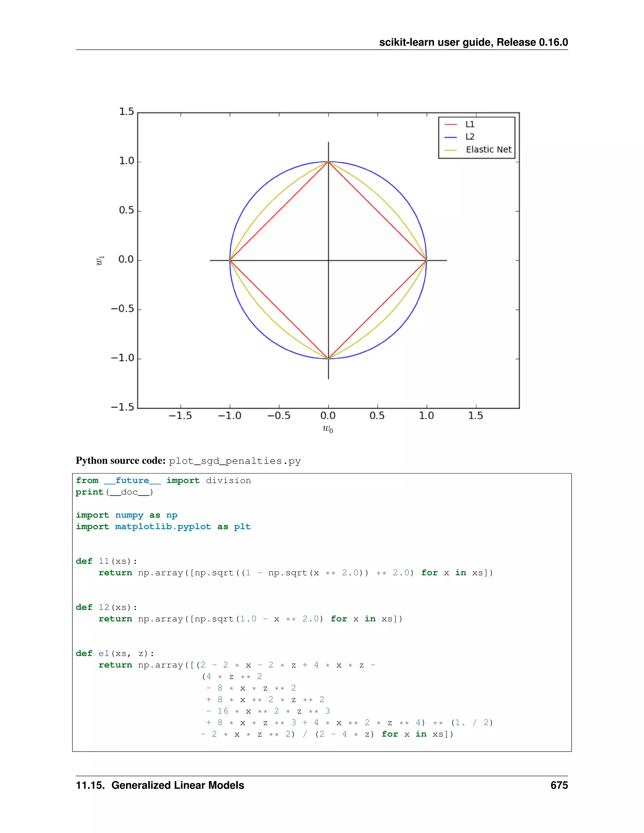Click the x-axis tick label 0.0
Screen dimensions: 644x833
pyautogui.click(x=328, y=415)
